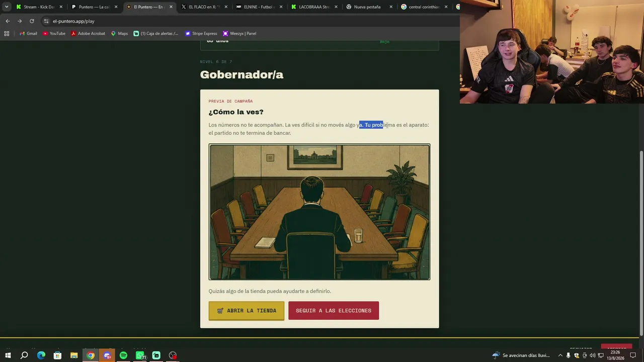Click the microphone tray icon
The image size is (644, 362).
pyautogui.click(x=569, y=355)
